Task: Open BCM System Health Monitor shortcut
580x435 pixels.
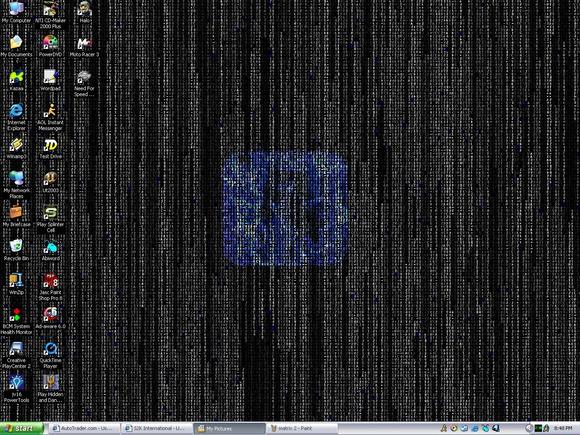Action: click(16, 320)
